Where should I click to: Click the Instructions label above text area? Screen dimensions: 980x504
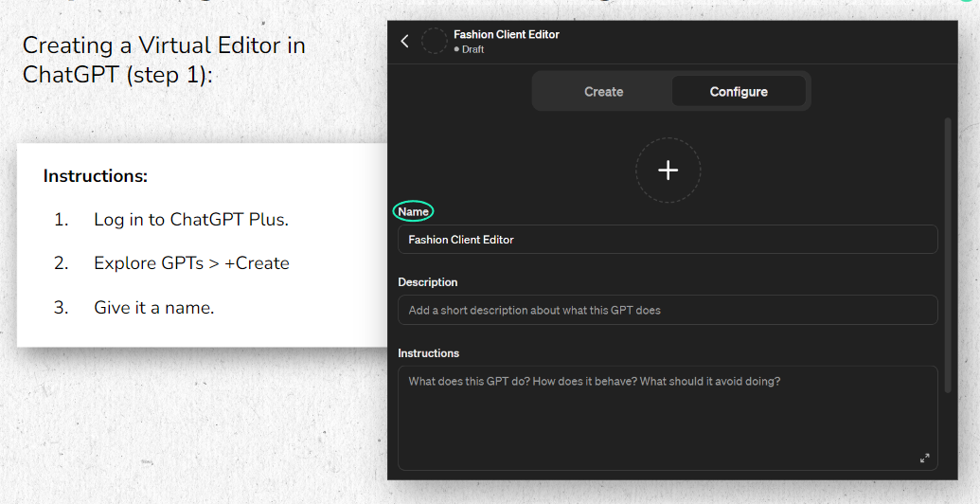click(x=428, y=353)
